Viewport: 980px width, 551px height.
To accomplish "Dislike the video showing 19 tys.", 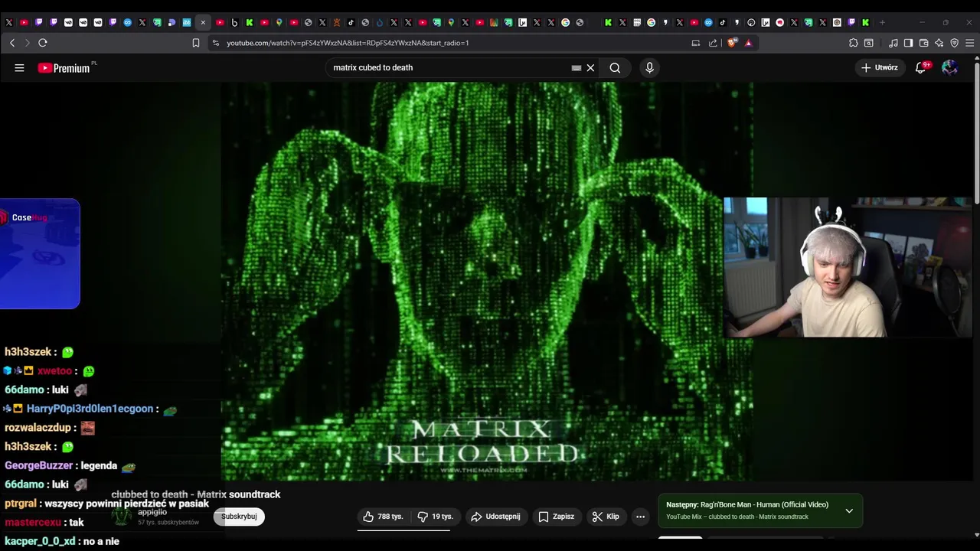I will [x=435, y=517].
